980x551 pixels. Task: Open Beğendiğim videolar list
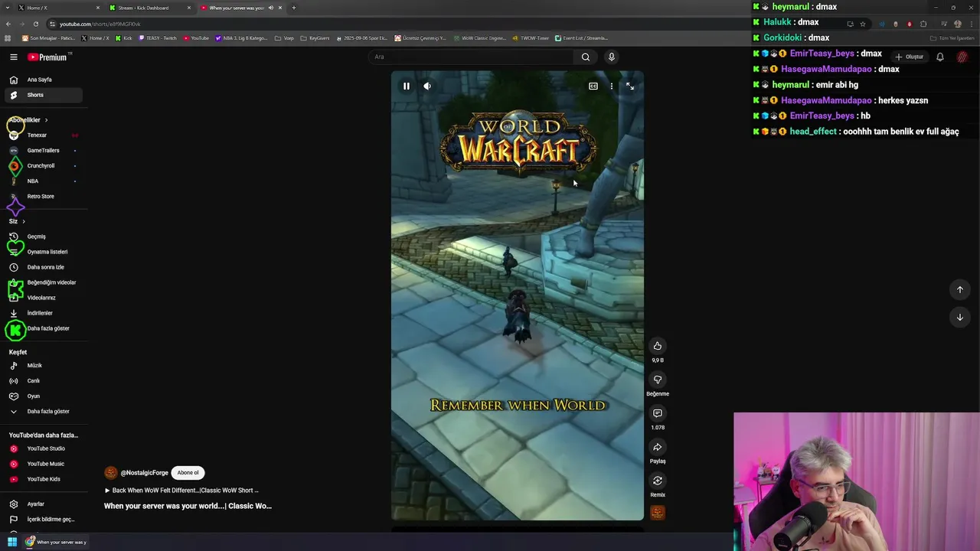[44, 282]
